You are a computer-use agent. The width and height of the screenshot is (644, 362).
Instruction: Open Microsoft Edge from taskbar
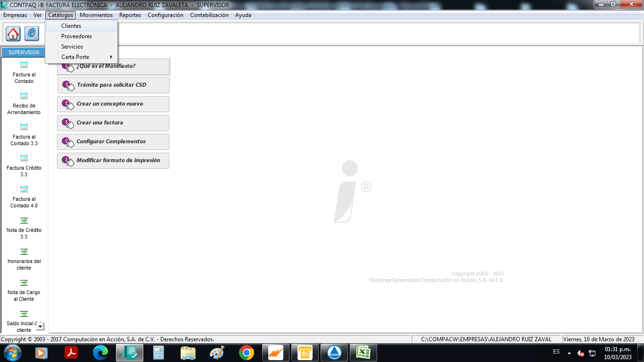[x=100, y=353]
